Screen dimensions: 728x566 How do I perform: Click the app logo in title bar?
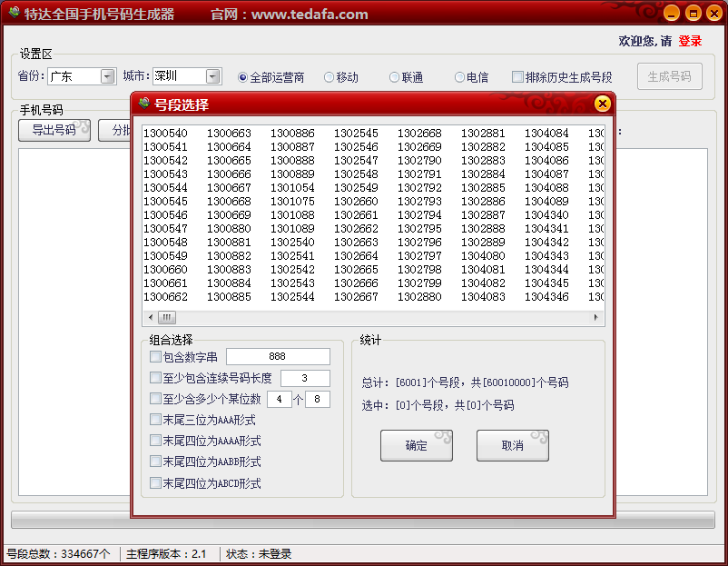click(x=13, y=13)
